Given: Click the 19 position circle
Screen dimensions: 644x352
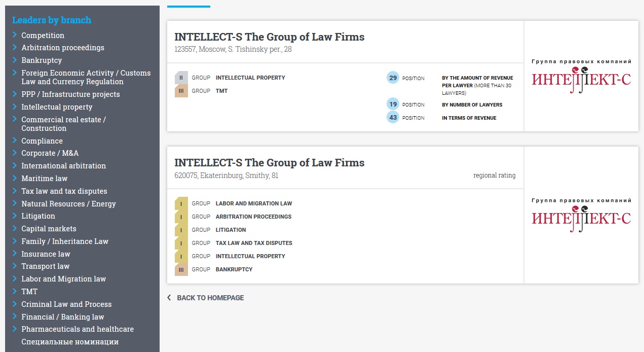Looking at the screenshot, I should tap(393, 104).
